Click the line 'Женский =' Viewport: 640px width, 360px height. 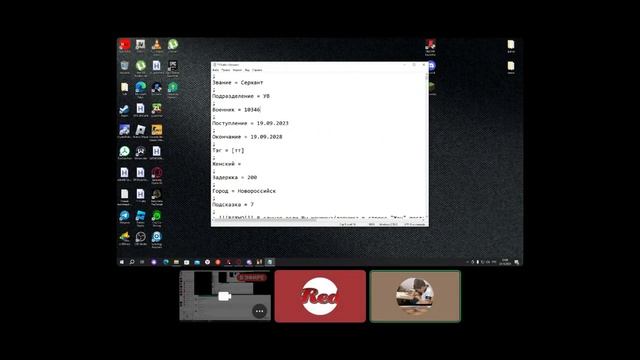pyautogui.click(x=227, y=164)
